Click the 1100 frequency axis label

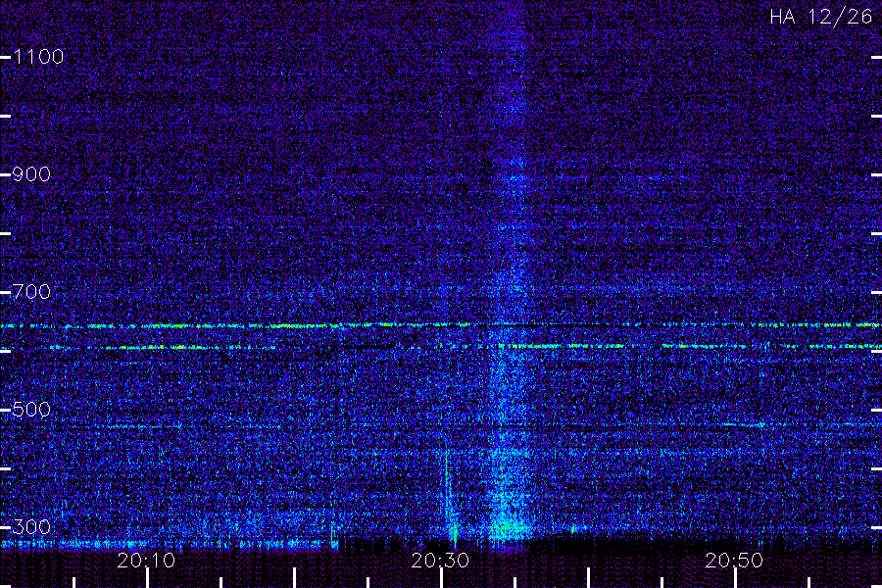(38, 57)
